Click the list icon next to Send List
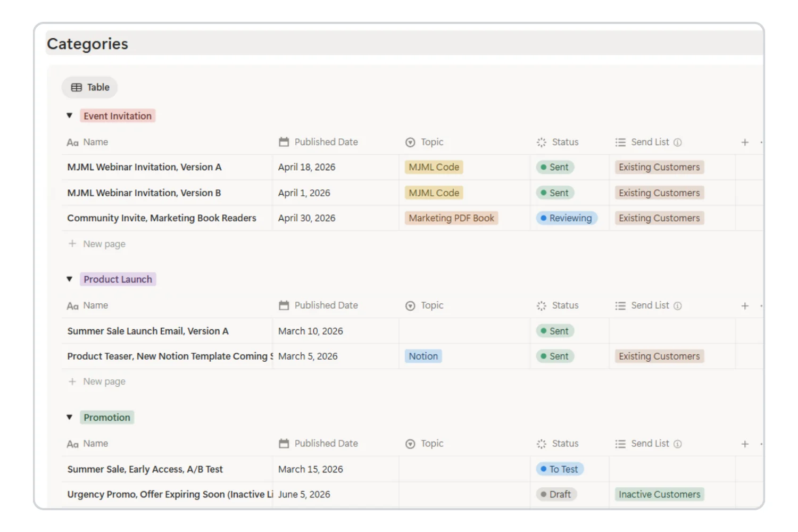Viewport: 798px width, 532px height. point(620,142)
